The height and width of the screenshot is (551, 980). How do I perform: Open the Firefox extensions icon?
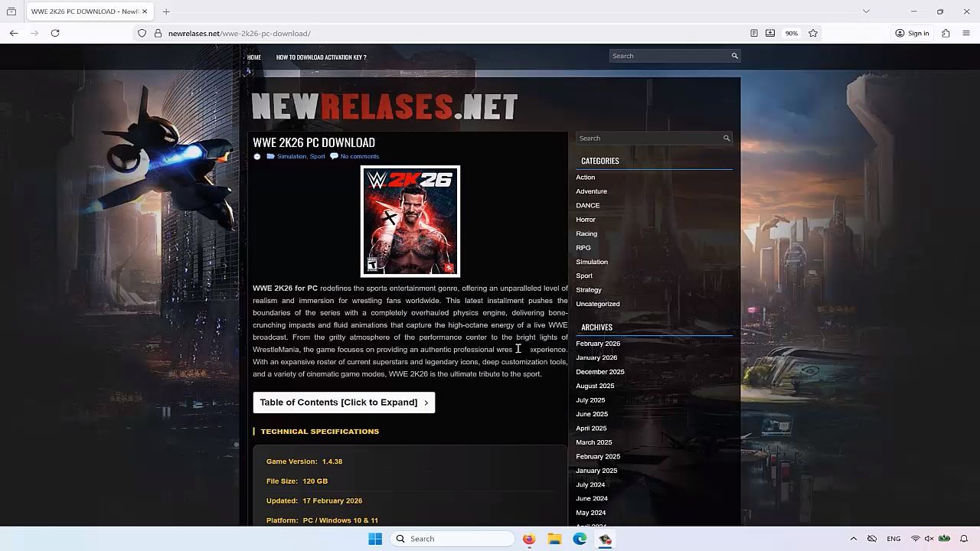(946, 33)
